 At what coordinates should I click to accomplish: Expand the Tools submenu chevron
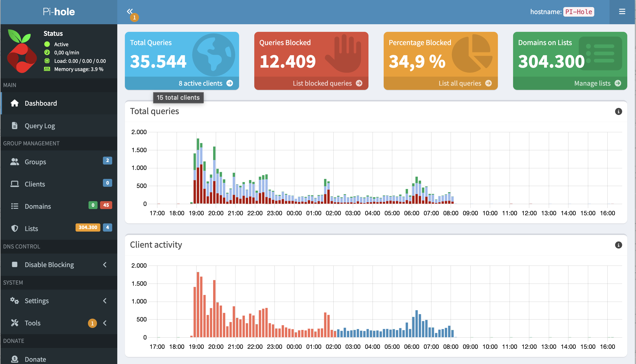tap(105, 323)
